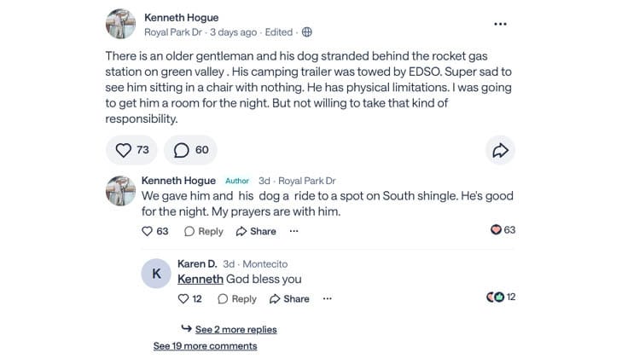622x364 pixels.
Task: Open the post's three-dot options menu
Action: (x=500, y=24)
